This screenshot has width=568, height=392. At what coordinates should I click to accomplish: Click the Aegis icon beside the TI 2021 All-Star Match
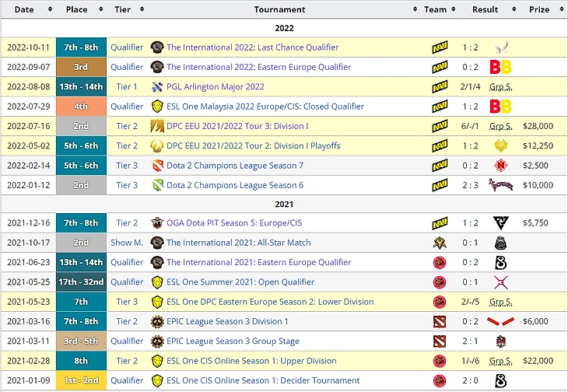click(x=157, y=243)
